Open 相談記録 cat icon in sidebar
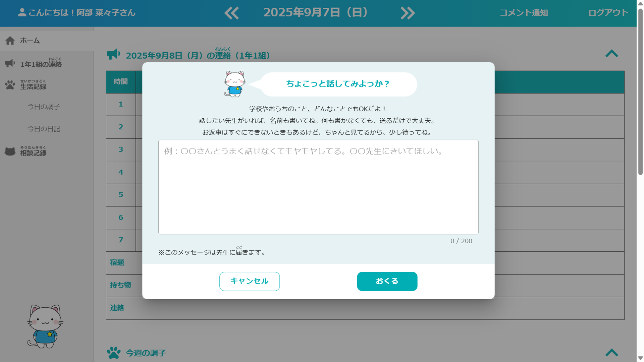Viewport: 644px width, 362px height. click(10, 151)
